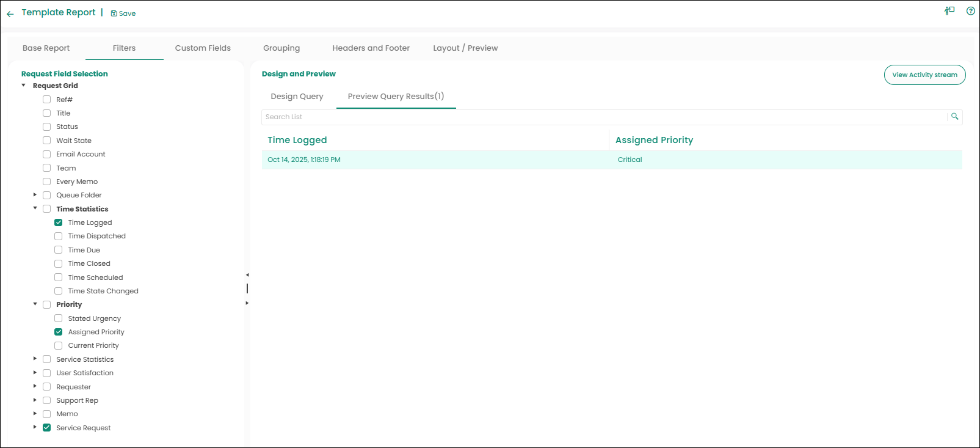
Task: Enable the Stated Urgency checkbox
Action: coord(59,318)
